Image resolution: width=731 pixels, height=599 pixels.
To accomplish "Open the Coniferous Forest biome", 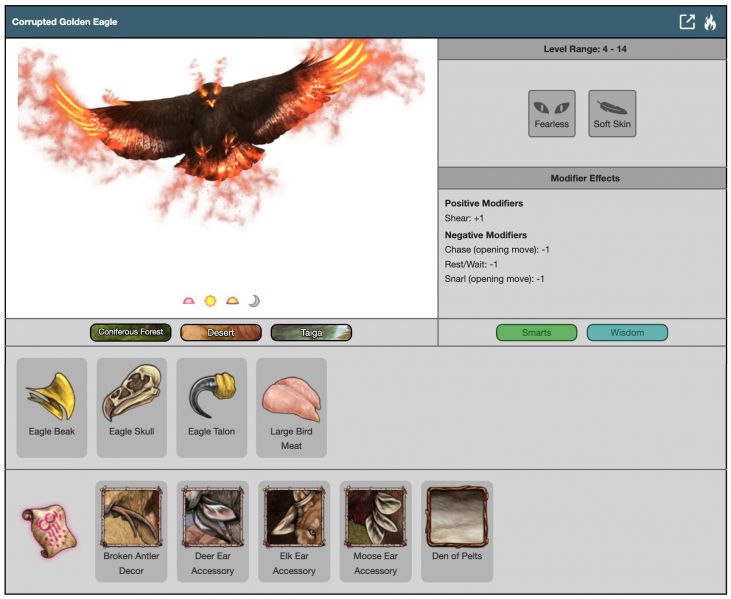I will [130, 332].
